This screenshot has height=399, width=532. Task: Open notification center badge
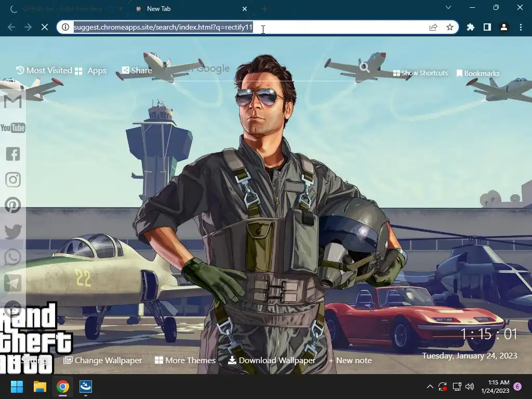(x=517, y=387)
